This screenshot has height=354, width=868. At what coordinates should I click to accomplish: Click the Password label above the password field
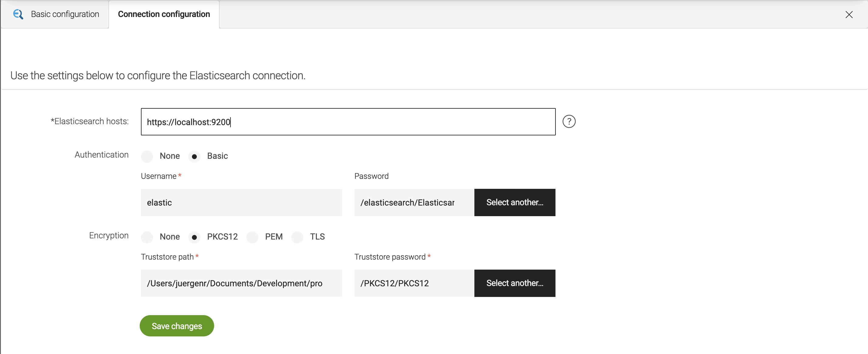[371, 176]
